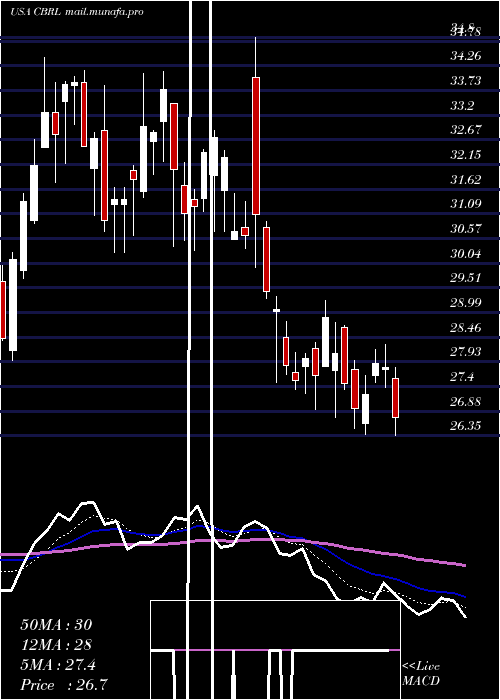Click the 33.73 price axis label
This screenshot has height=700, width=500.
point(466,81)
